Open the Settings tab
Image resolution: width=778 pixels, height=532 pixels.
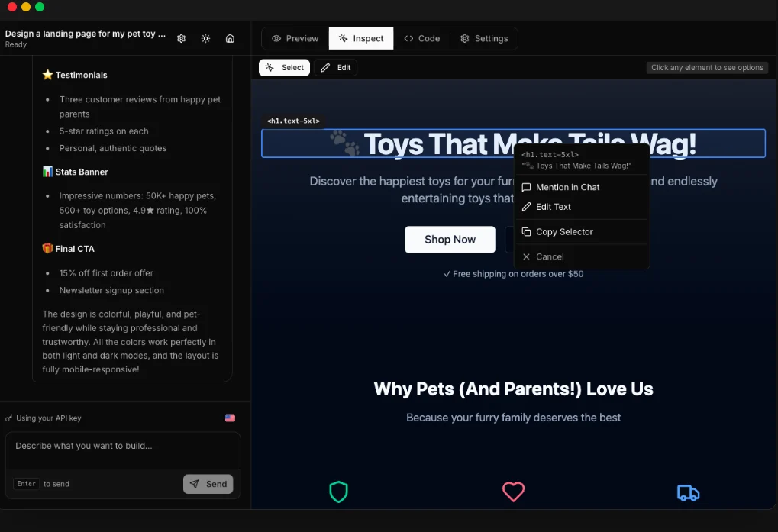(484, 39)
